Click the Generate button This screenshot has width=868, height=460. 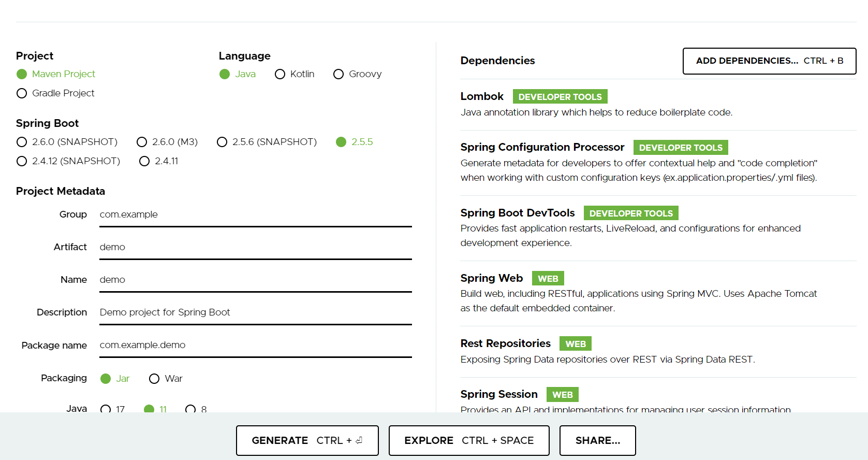coord(307,440)
